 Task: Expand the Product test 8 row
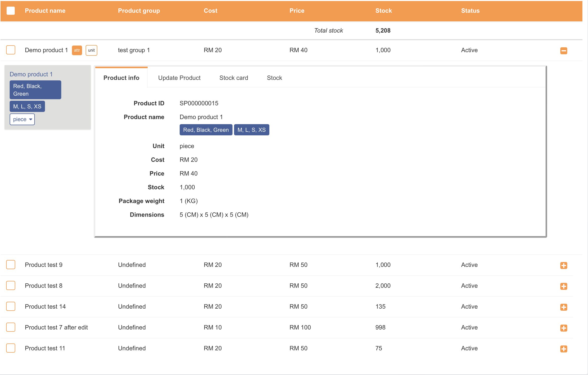(x=563, y=286)
